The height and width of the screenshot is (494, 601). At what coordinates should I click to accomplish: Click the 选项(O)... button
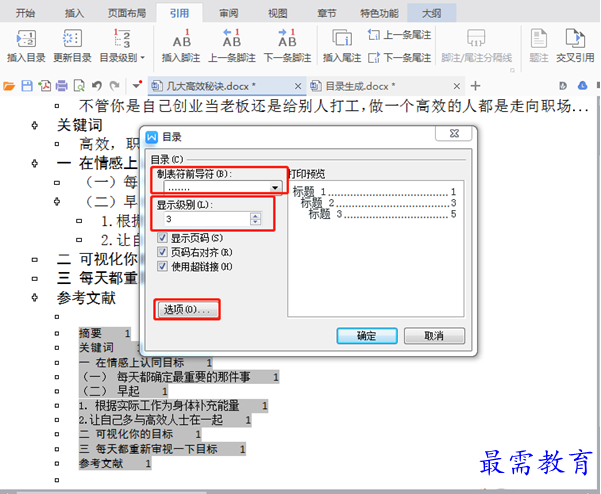coord(187,309)
